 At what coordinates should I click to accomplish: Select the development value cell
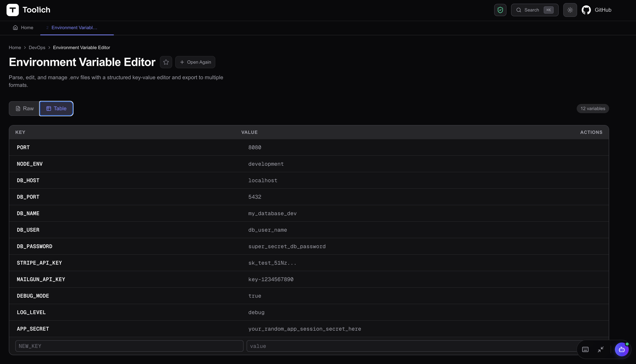266,164
